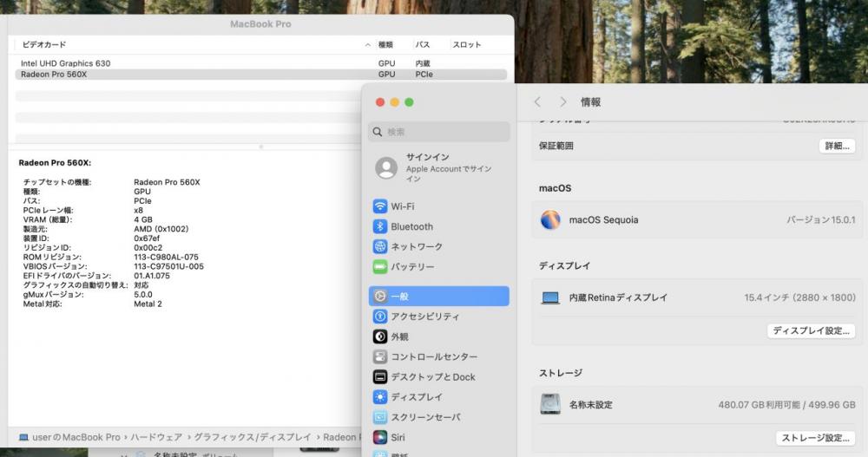Click the macOS Sequoia logo icon

(x=550, y=219)
